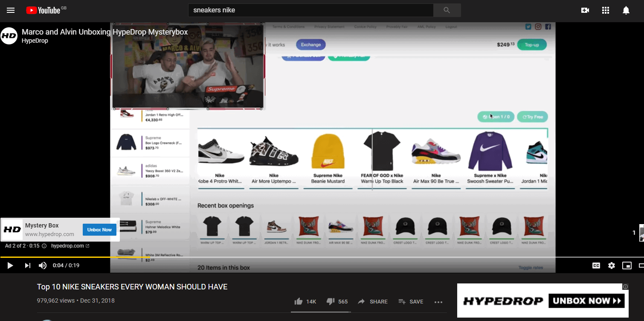Open HypeDrop's Instagram page
This screenshot has height=321, width=644.
point(539,26)
